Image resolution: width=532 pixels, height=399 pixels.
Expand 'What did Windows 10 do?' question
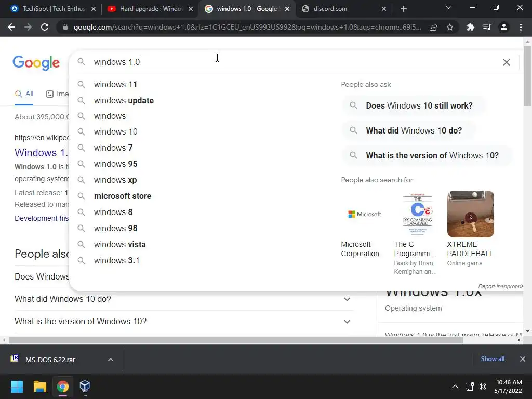click(x=184, y=299)
